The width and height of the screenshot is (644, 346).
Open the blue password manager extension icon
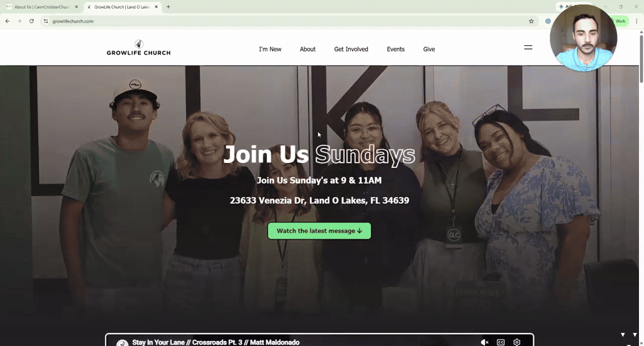tap(548, 21)
